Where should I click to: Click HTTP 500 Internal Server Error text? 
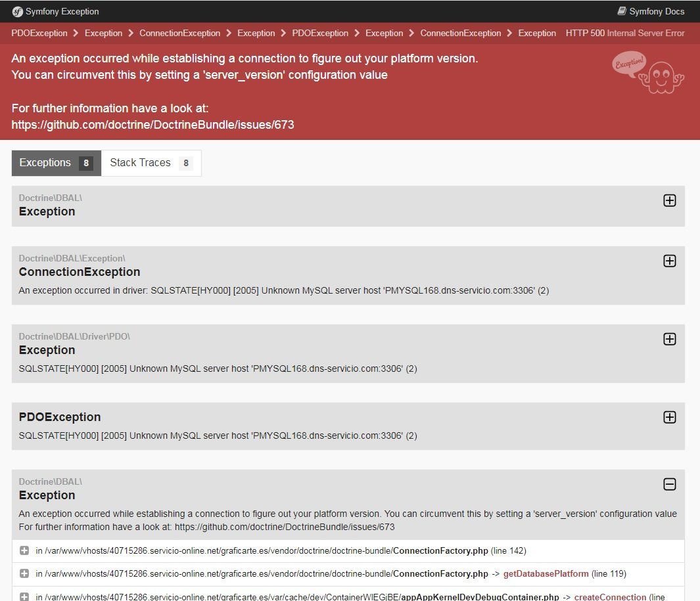coord(625,33)
